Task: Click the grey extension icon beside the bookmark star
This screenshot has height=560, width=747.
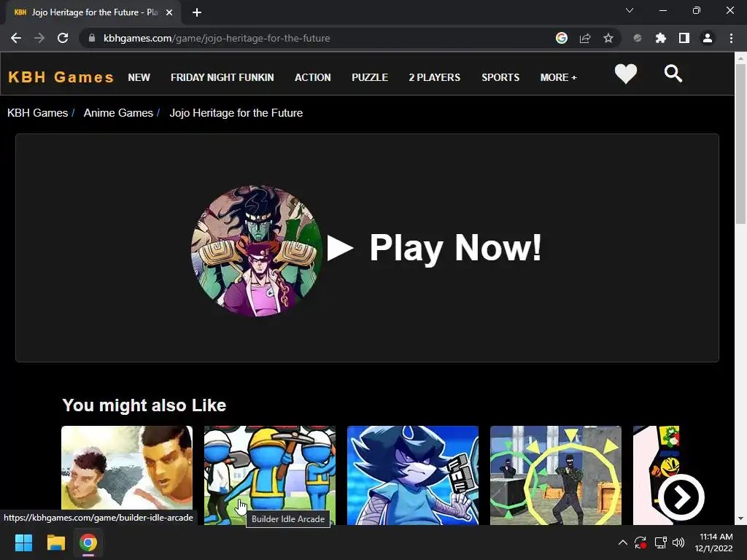Action: [638, 38]
